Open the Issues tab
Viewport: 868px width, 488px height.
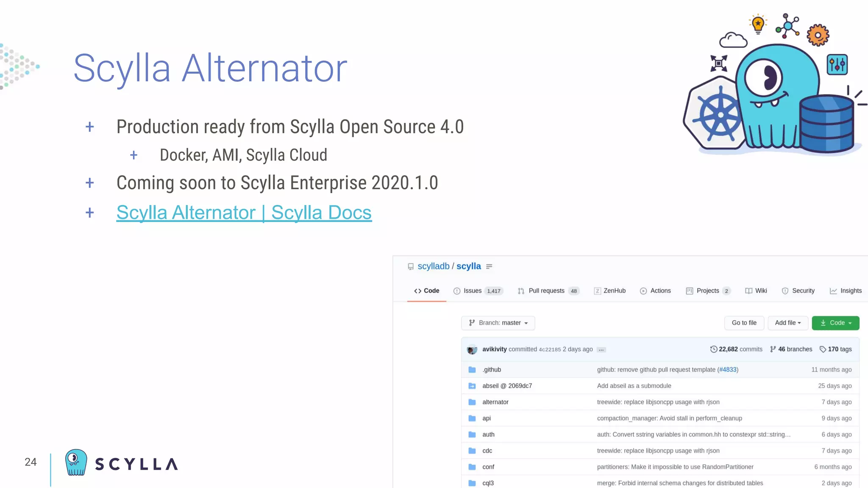(x=478, y=291)
